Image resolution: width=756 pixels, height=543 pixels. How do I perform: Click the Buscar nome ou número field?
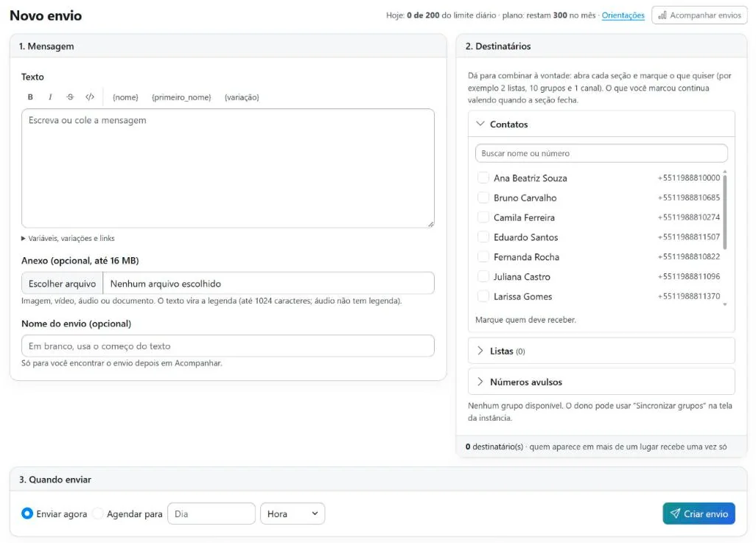coord(601,153)
